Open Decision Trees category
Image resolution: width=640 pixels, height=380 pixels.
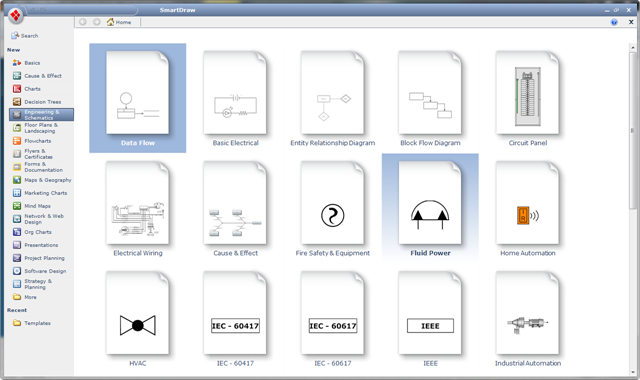click(x=37, y=102)
